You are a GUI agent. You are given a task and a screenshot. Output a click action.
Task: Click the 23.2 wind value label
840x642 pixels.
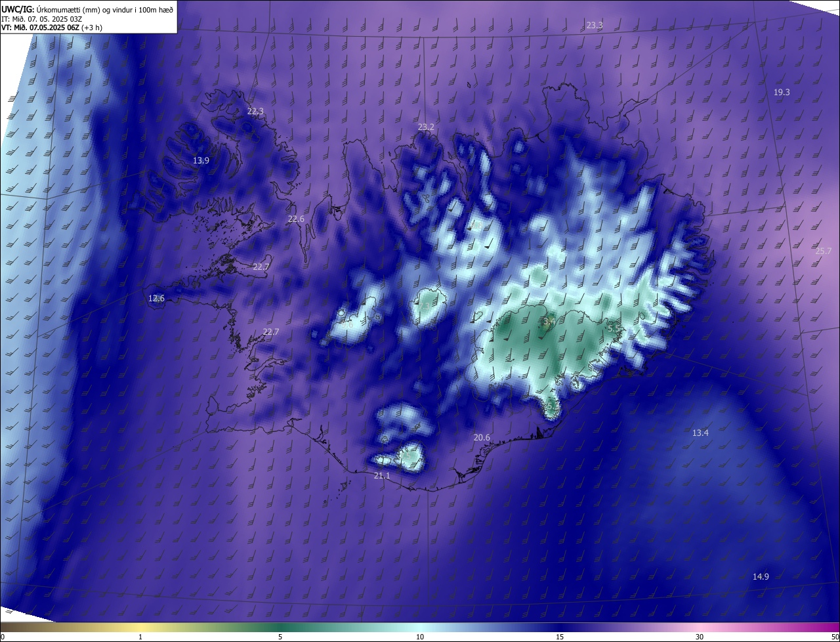point(426,127)
